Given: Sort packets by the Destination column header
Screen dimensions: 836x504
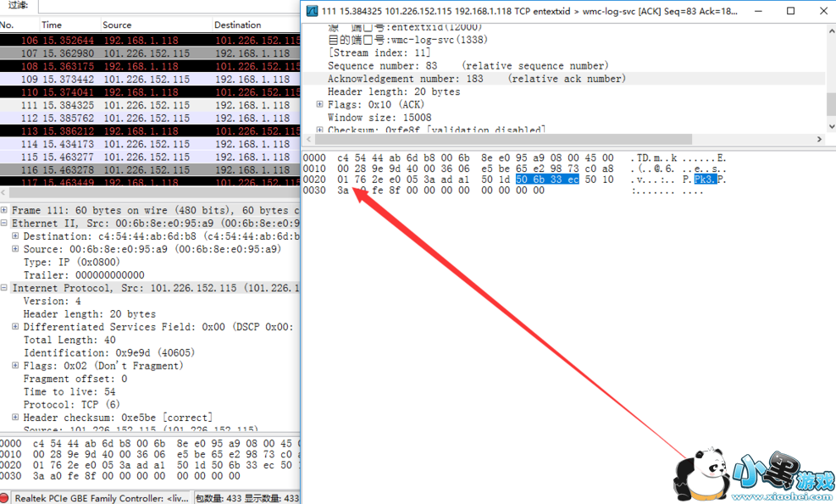Looking at the screenshot, I should tap(256, 25).
